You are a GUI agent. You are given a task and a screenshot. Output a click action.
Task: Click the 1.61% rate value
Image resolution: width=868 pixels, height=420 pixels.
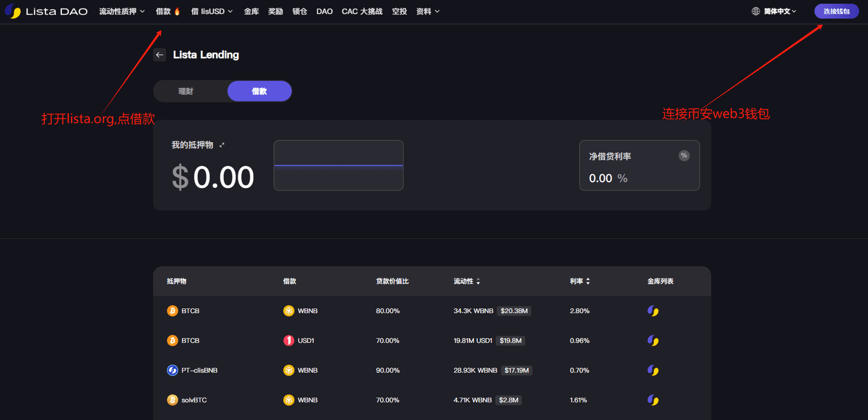coord(579,400)
